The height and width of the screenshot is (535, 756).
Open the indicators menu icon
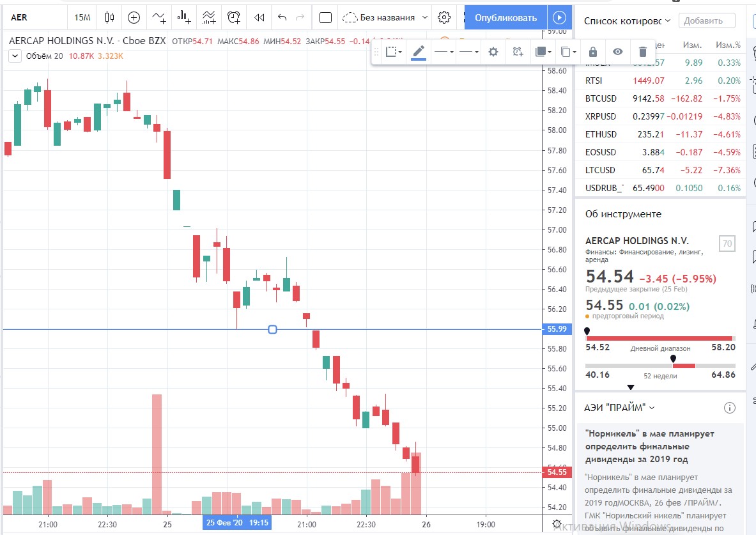click(159, 18)
